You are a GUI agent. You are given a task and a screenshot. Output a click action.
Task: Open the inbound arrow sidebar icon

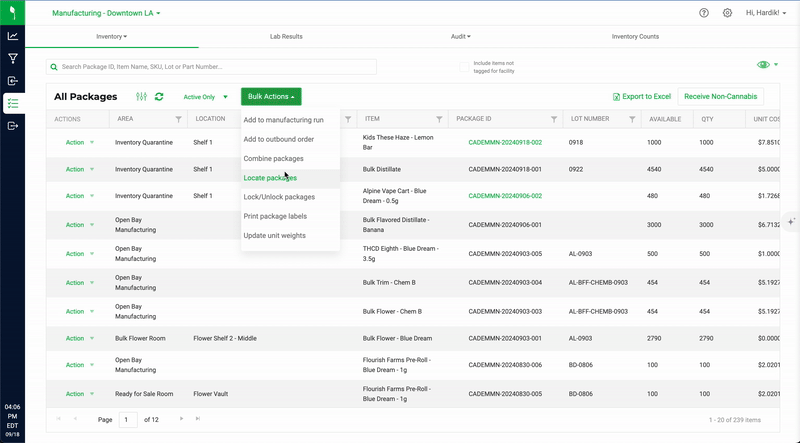pyautogui.click(x=13, y=81)
